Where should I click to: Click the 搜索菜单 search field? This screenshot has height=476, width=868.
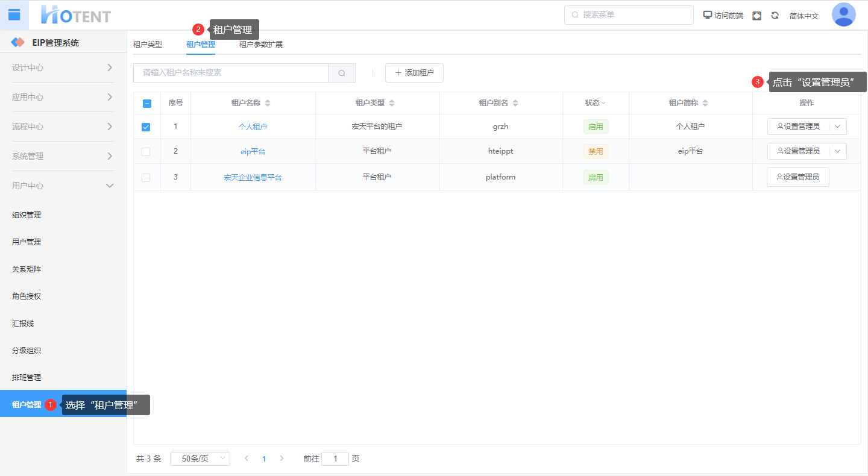pos(629,15)
